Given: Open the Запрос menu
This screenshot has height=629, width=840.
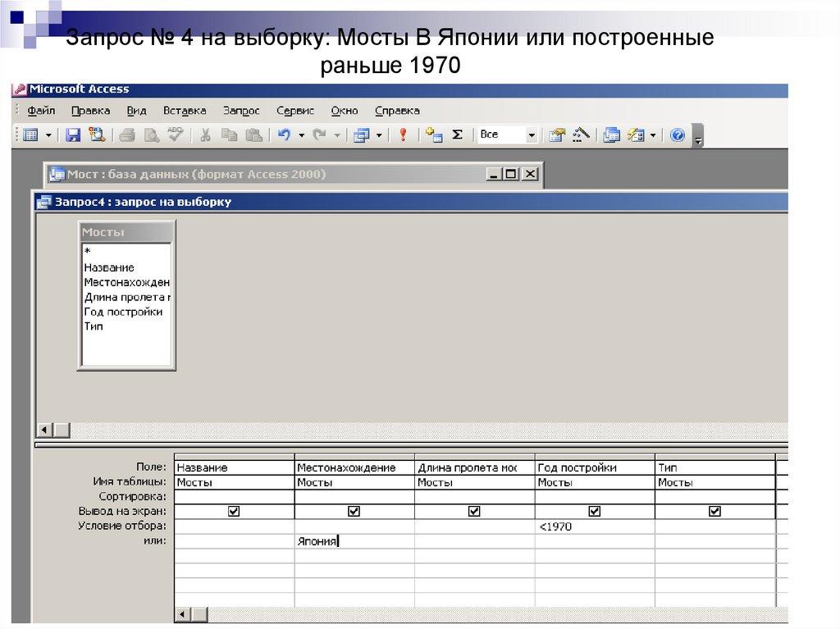Looking at the screenshot, I should (240, 111).
